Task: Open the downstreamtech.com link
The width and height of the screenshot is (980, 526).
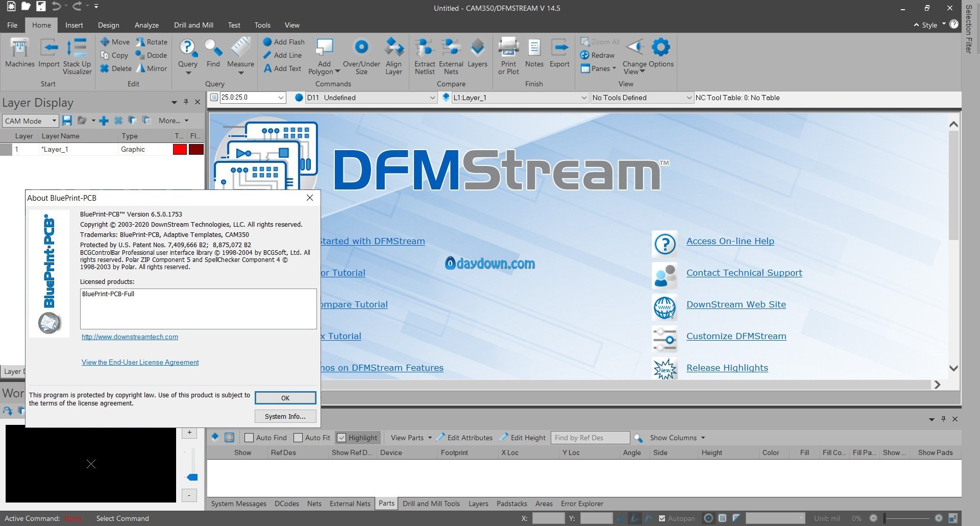Action: coord(130,337)
